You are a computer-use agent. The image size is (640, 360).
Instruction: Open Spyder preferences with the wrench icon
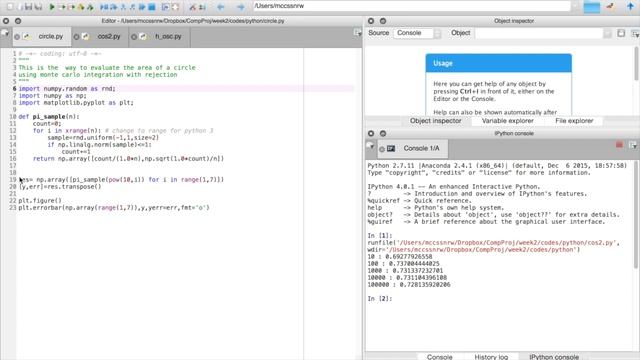tap(192, 7)
